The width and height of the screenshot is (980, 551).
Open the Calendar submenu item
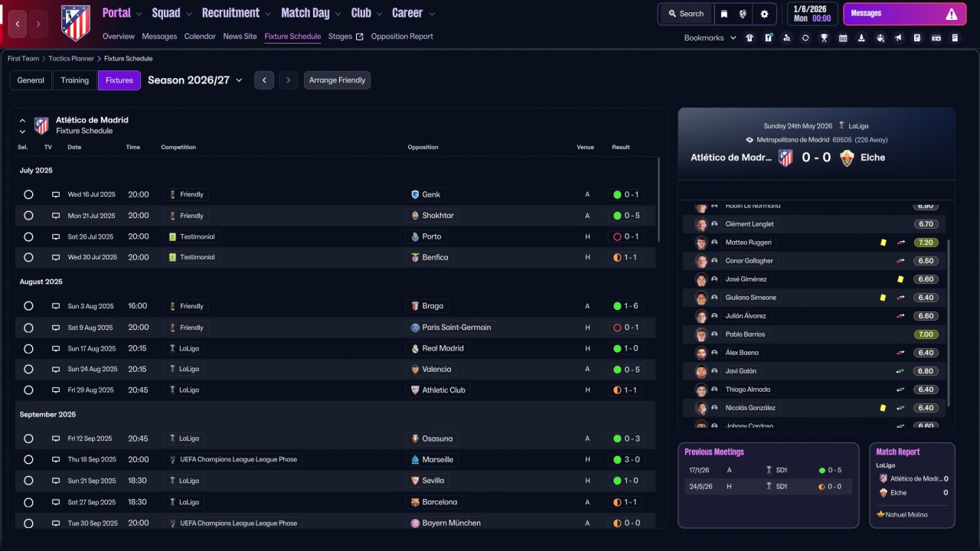coord(200,37)
